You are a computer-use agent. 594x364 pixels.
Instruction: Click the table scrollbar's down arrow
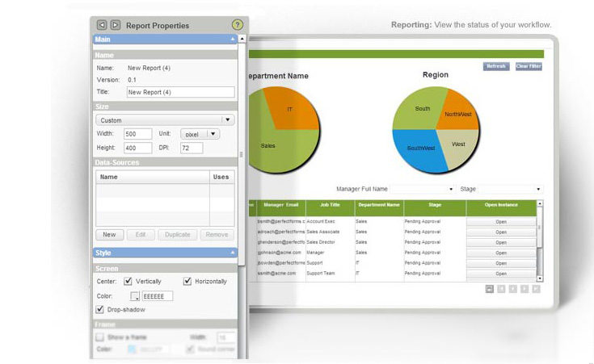tap(540, 278)
